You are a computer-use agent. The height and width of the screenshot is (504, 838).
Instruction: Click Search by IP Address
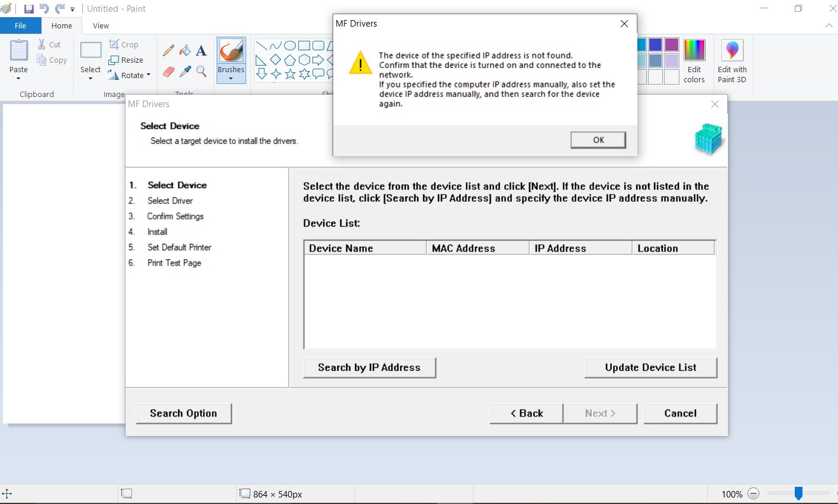tap(369, 367)
